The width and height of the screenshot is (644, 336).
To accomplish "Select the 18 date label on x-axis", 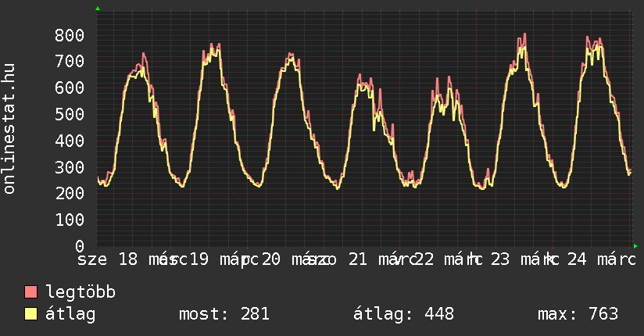I will point(127,259).
